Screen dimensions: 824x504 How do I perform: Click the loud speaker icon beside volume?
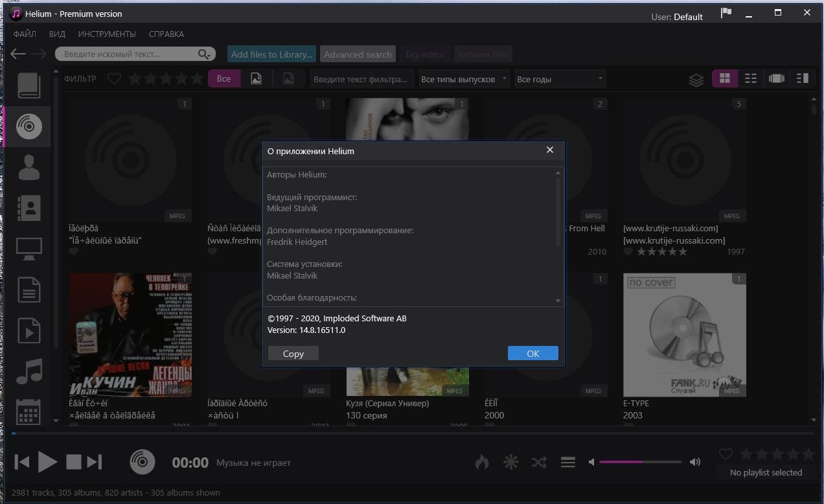(695, 462)
